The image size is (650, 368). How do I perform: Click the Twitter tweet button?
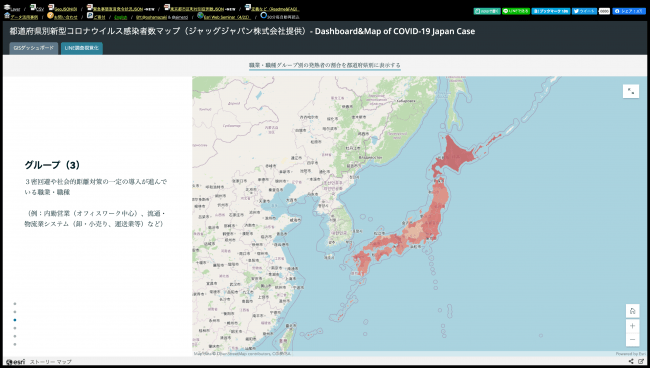click(584, 11)
